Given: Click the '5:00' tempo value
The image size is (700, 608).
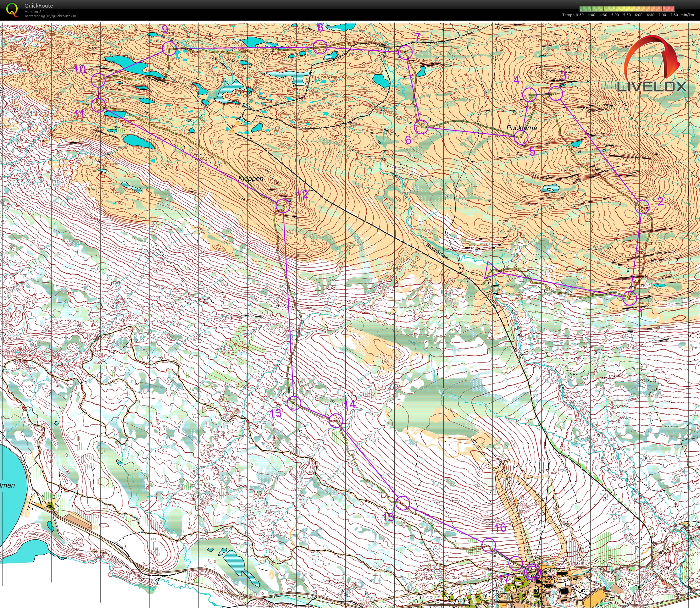Looking at the screenshot, I should click(615, 15).
